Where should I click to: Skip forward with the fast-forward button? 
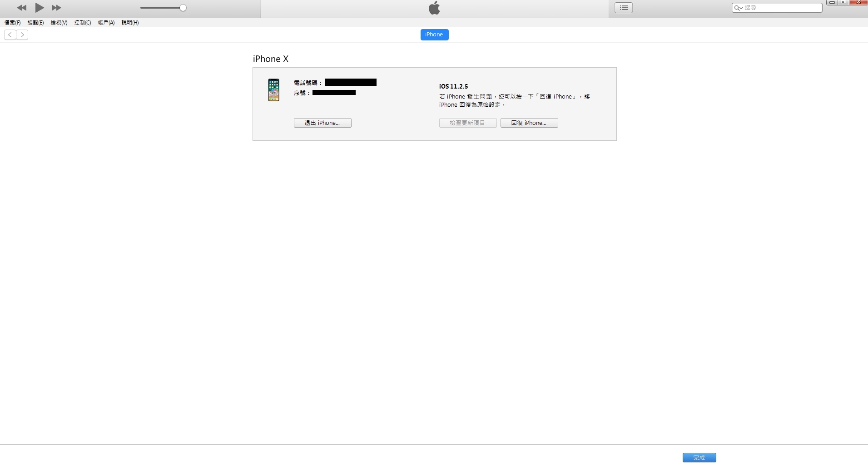tap(56, 8)
